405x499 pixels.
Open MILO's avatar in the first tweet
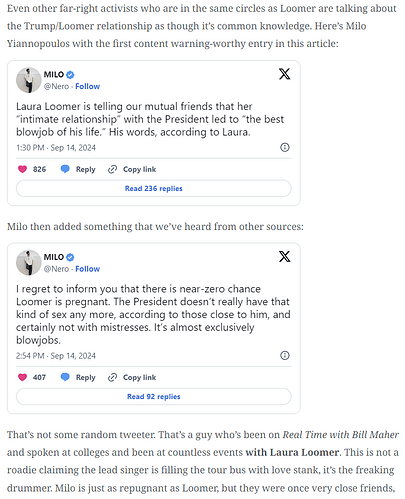tap(29, 80)
